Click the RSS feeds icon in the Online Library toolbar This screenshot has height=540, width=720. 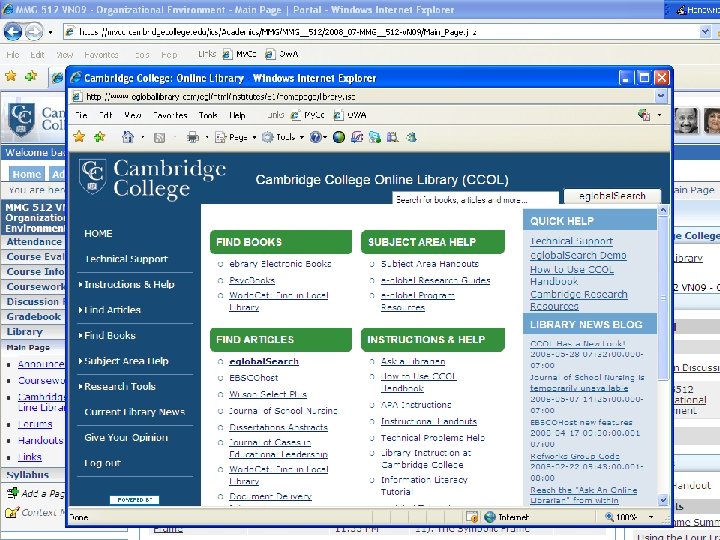pyautogui.click(x=159, y=137)
